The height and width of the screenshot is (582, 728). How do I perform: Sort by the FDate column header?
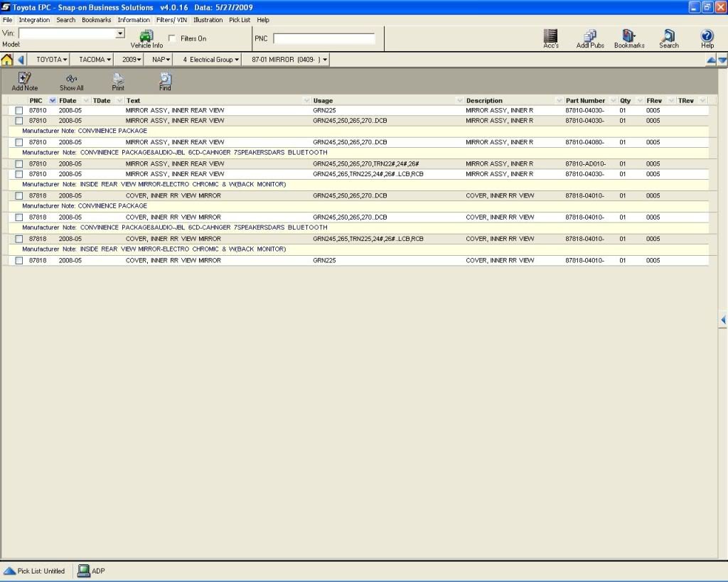(68, 101)
